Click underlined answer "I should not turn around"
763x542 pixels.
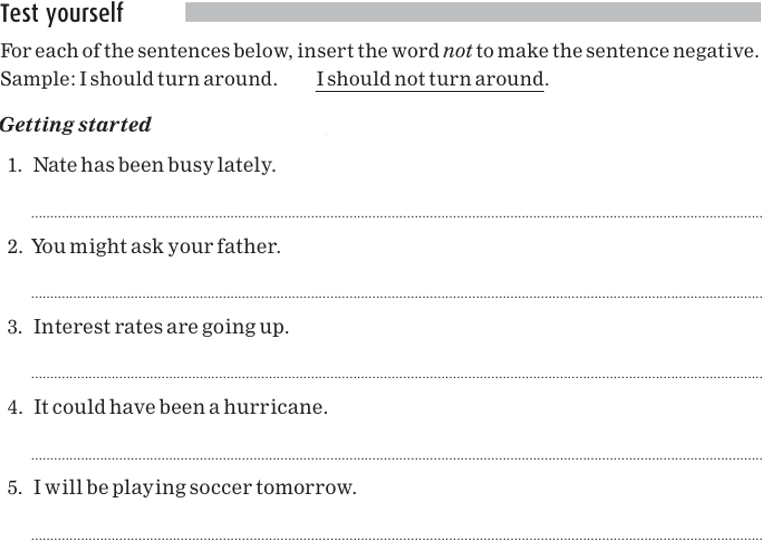pyautogui.click(x=429, y=79)
